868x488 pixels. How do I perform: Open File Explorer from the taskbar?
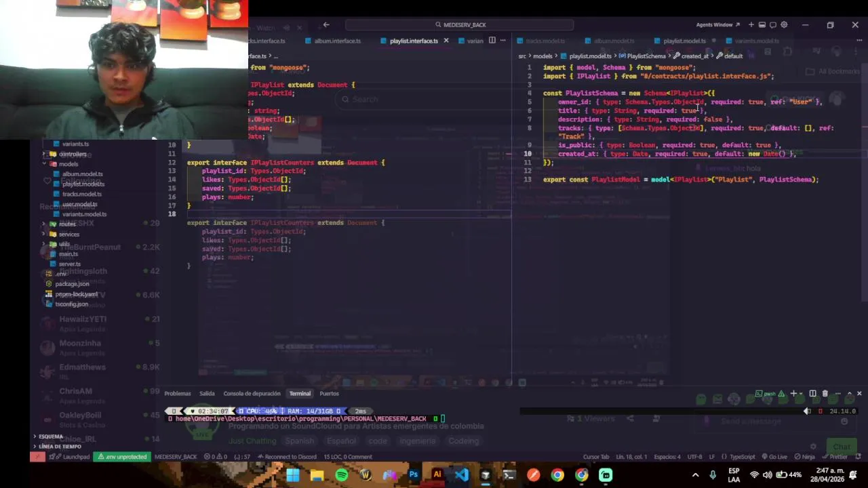point(317,475)
